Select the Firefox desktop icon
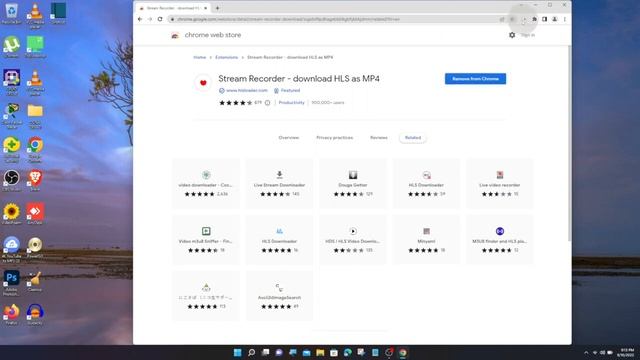This screenshot has height=360, width=640. [x=11, y=314]
